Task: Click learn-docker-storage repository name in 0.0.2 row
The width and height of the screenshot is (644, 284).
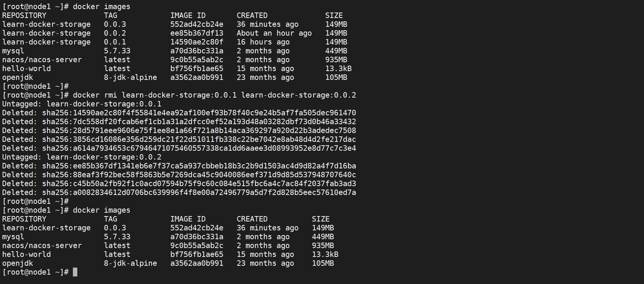Action: coord(46,33)
